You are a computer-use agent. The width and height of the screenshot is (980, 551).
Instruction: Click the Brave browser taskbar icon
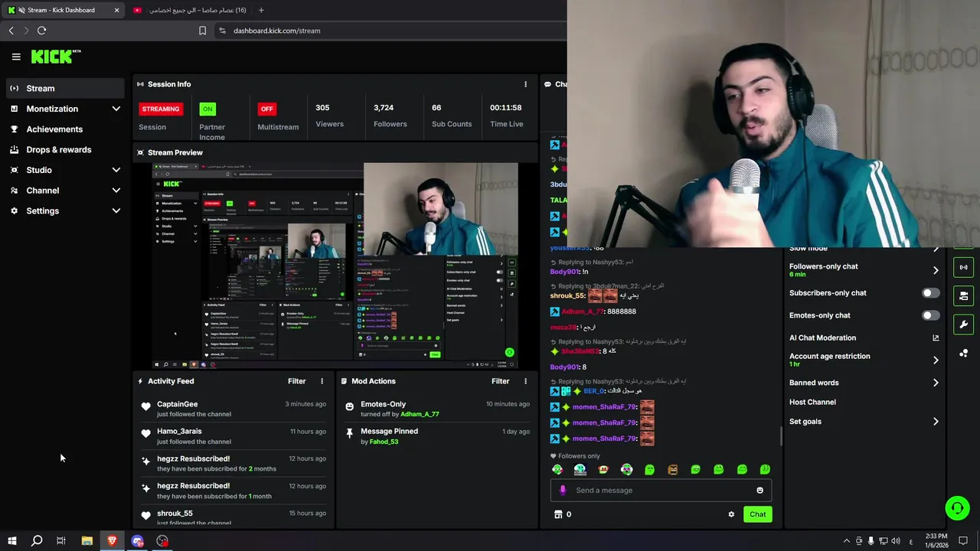[x=112, y=541]
